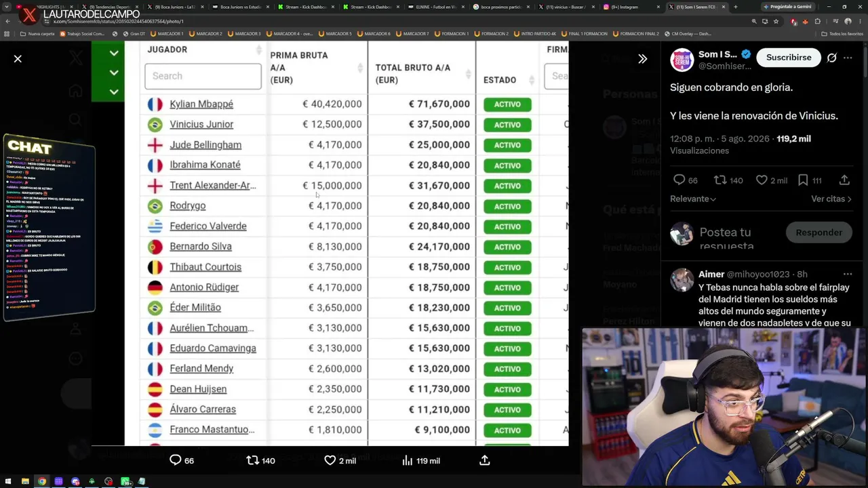
Task: Open the three-dot more options on the tweet
Action: click(x=848, y=58)
